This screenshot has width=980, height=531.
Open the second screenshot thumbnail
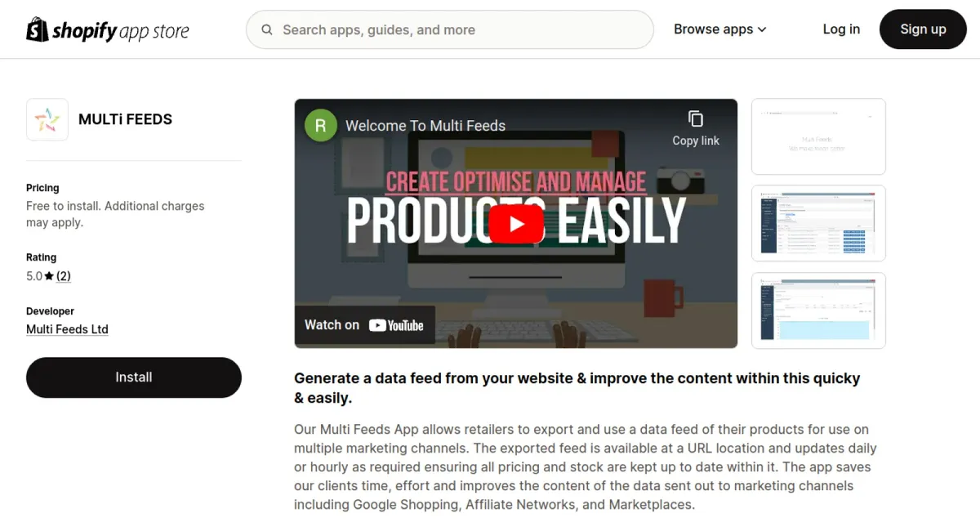click(818, 224)
